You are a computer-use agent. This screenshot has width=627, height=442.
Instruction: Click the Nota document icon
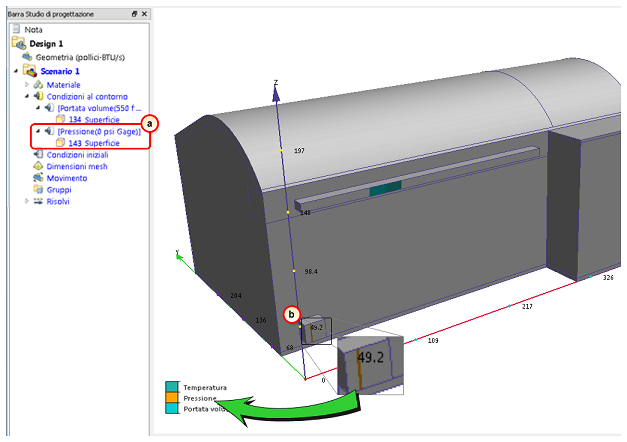16,29
